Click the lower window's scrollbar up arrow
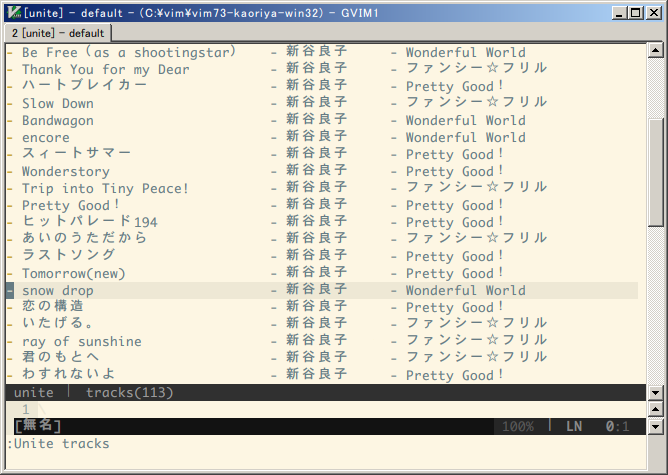Viewport: 668px width, 475px height. (x=655, y=410)
